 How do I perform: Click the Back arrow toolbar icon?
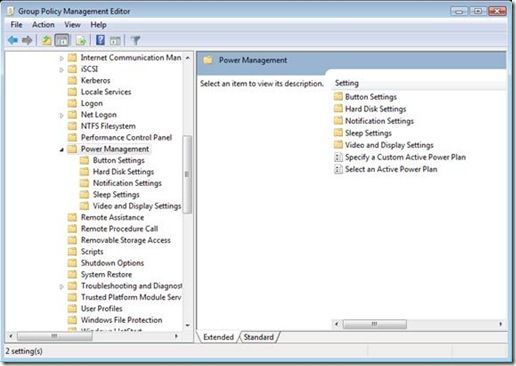[x=13, y=40]
